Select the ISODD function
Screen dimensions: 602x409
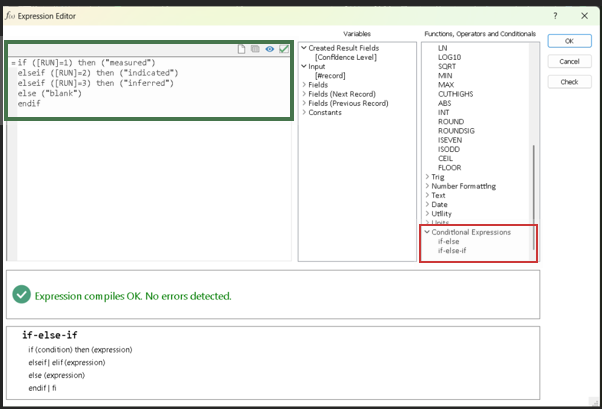point(449,149)
